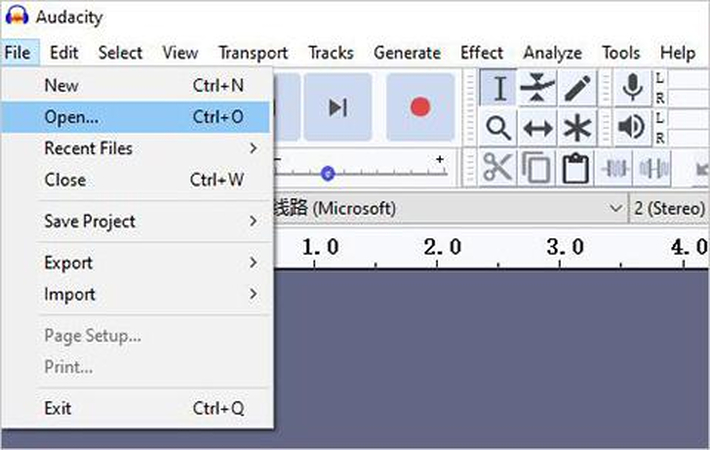This screenshot has height=450, width=710.
Task: Open the Effect menu
Action: [x=482, y=53]
